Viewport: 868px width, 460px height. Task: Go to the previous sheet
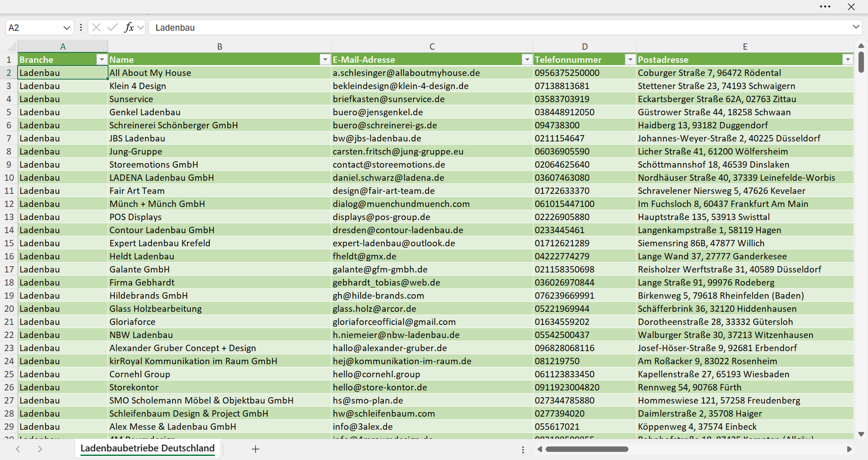(18, 449)
